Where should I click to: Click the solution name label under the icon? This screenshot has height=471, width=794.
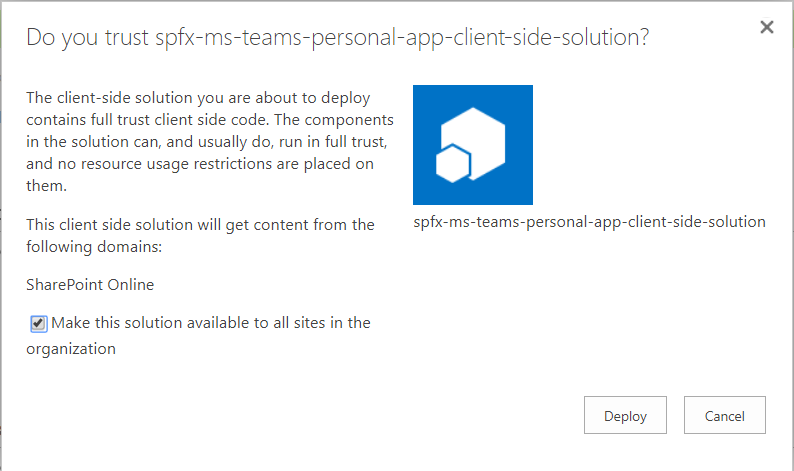tap(589, 222)
